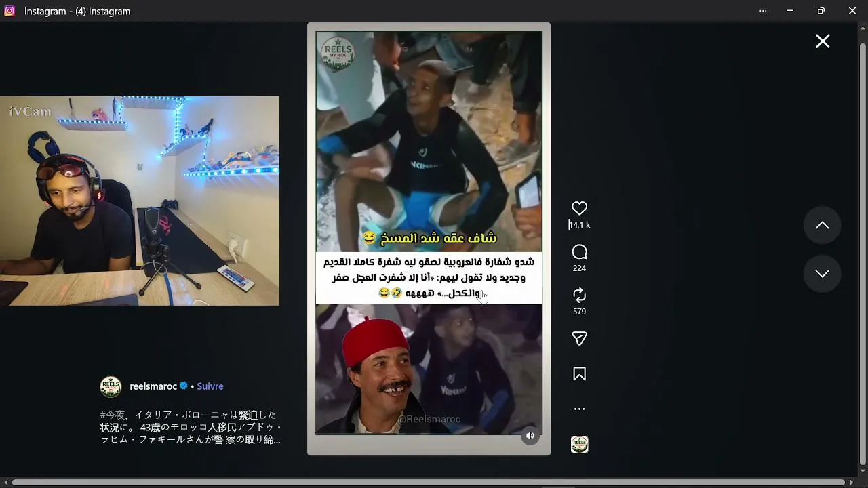Open the audio thumbnail below the options
The width and height of the screenshot is (868, 488).
click(579, 445)
